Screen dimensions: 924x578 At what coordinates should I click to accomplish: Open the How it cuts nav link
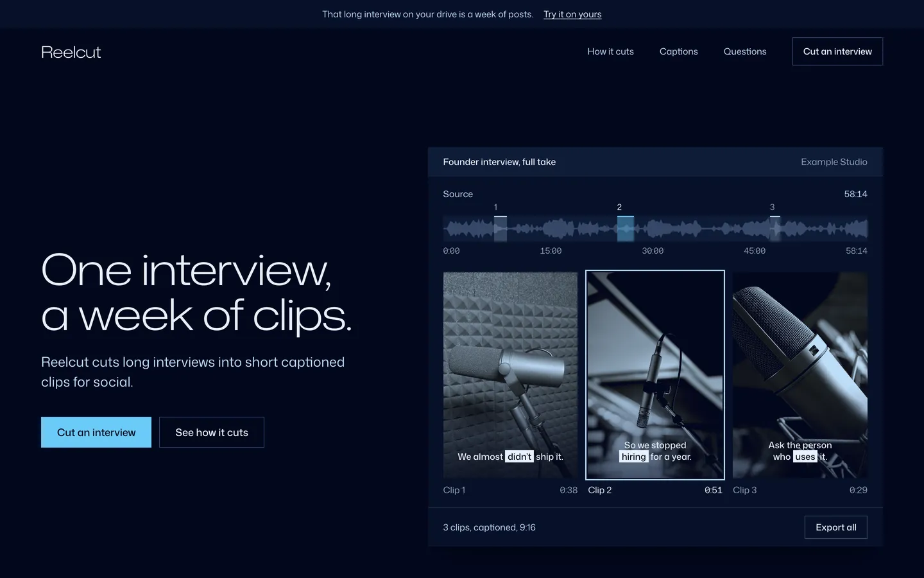(x=610, y=51)
